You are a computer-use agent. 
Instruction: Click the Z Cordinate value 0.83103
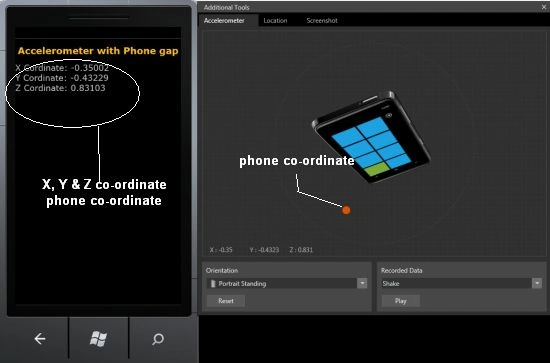88,88
